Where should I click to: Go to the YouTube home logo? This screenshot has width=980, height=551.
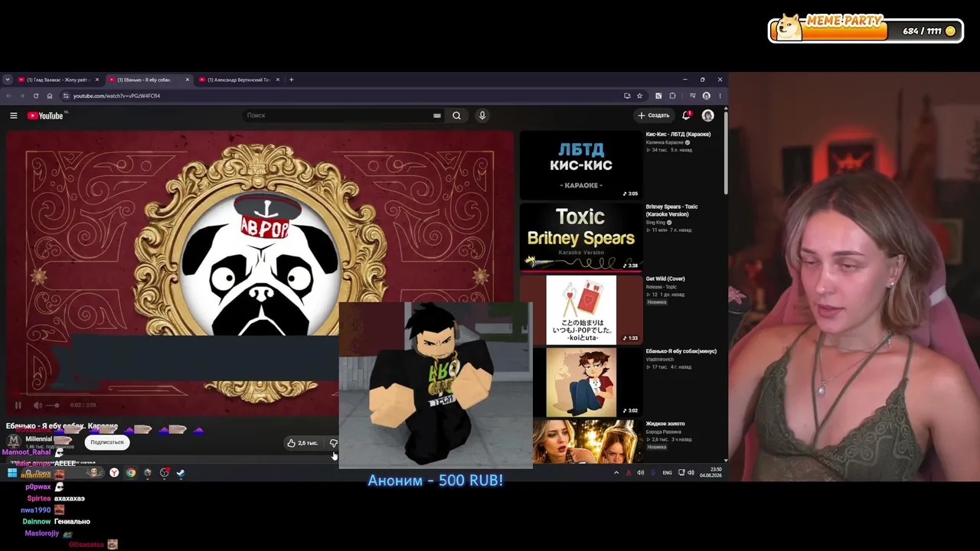[x=45, y=116]
